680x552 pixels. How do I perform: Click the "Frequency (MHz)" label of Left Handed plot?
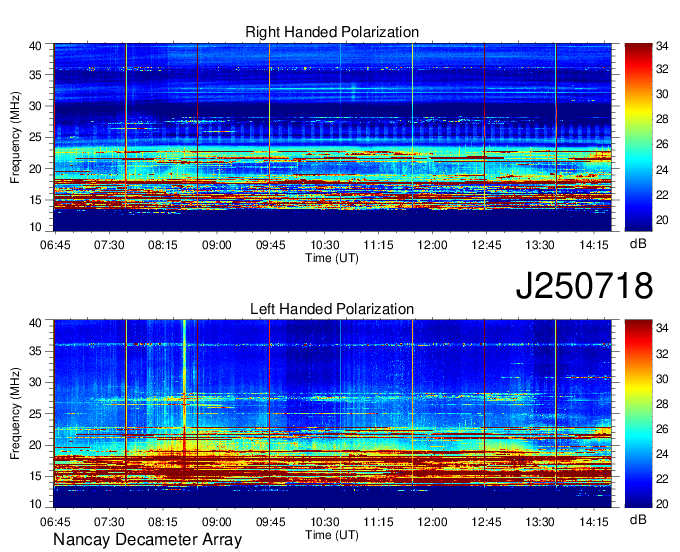click(15, 414)
